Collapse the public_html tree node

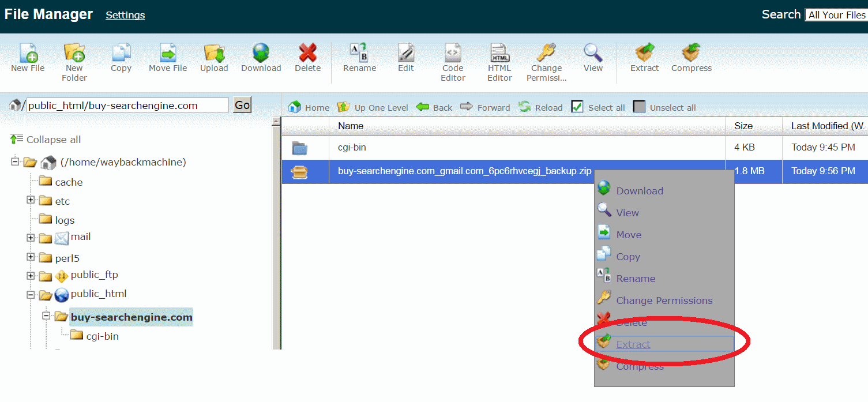(31, 295)
